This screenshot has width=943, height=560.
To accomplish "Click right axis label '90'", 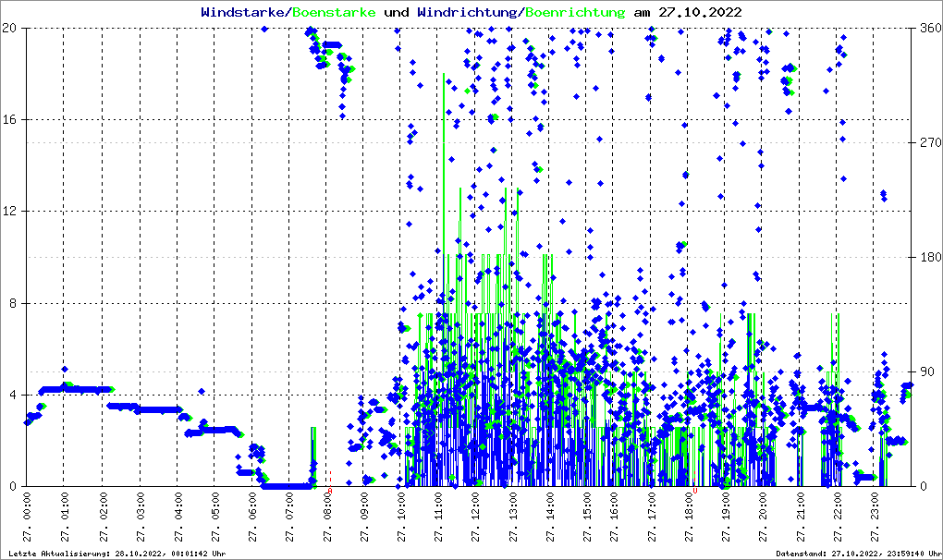I will click(927, 371).
